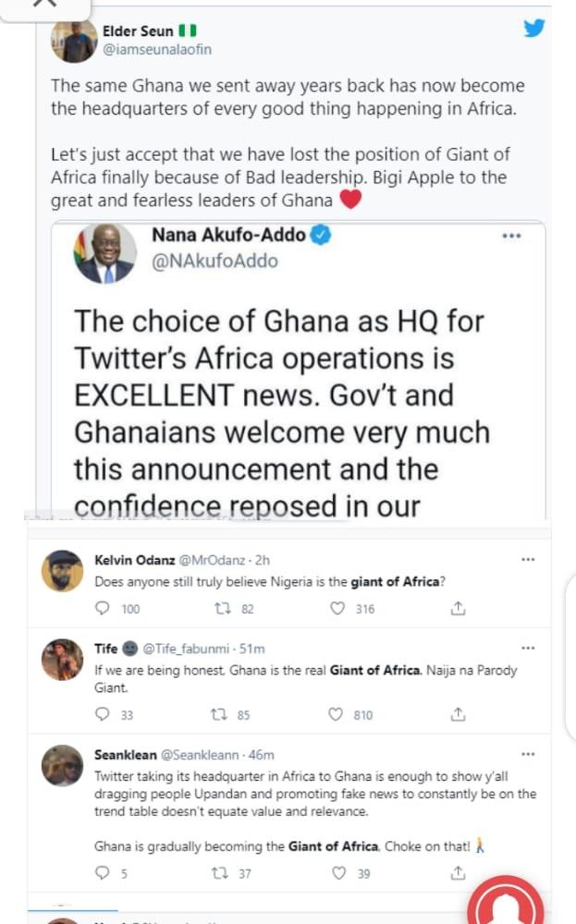This screenshot has width=576, height=924.
Task: Retweet Tife's tweet
Action: click(x=222, y=714)
